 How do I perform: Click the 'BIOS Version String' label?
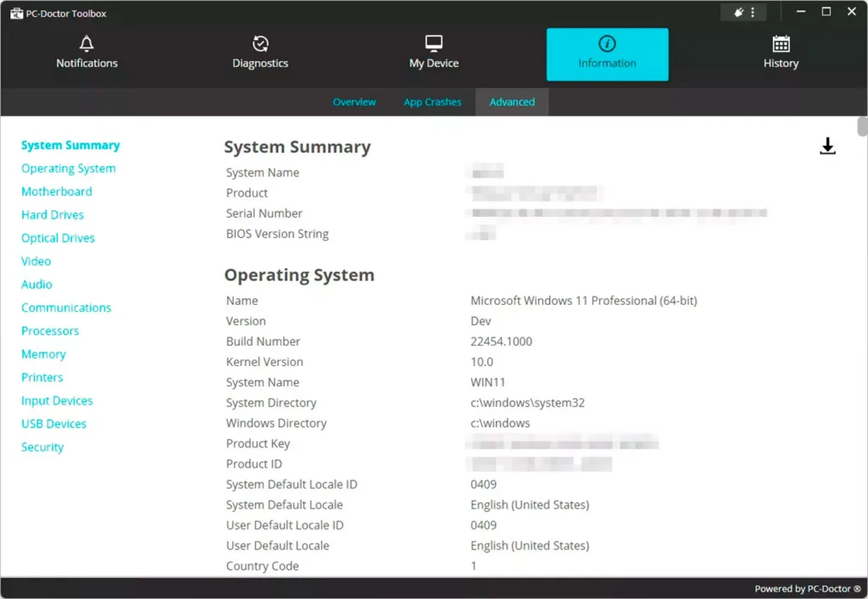[x=277, y=234]
